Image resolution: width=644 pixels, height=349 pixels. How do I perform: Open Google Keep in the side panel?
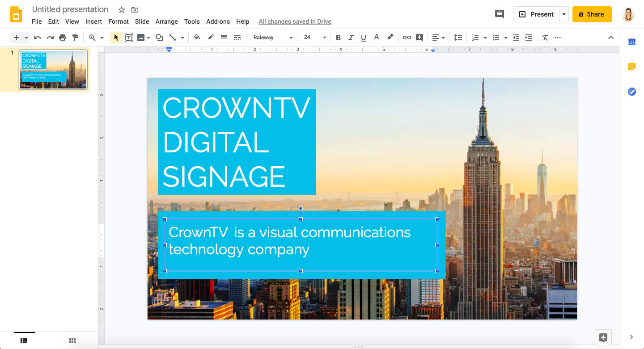coord(631,66)
